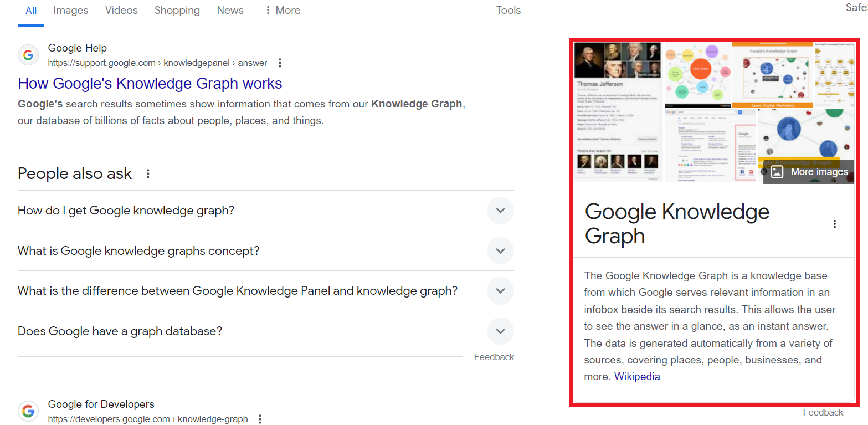868x425 pixels.
Task: Click the developers.google.com breadcrumb URL
Action: coord(148,419)
